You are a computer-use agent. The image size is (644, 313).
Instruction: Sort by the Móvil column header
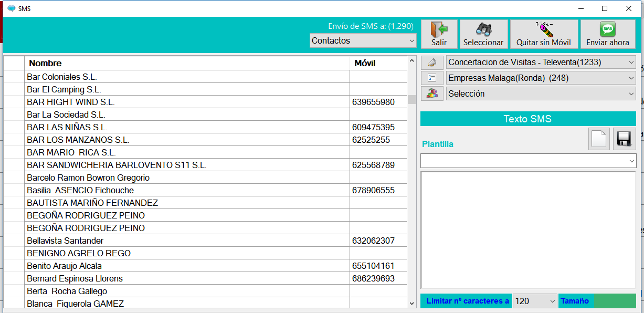point(378,63)
